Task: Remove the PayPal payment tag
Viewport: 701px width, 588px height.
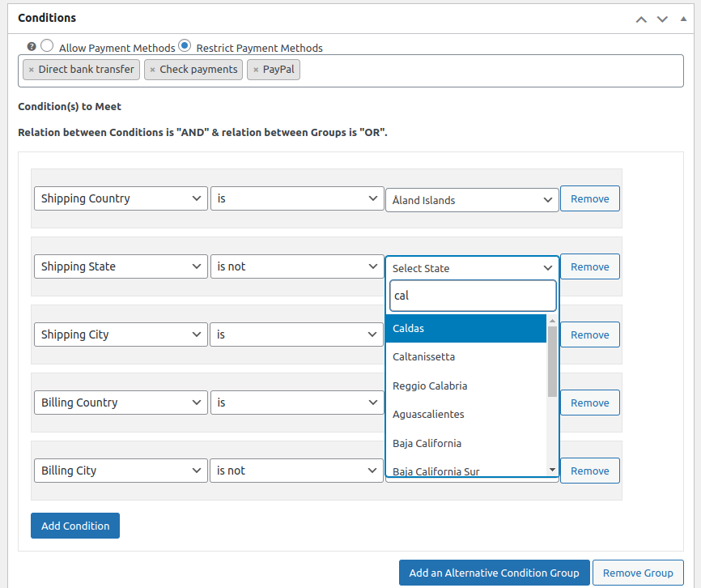Action: (x=256, y=70)
